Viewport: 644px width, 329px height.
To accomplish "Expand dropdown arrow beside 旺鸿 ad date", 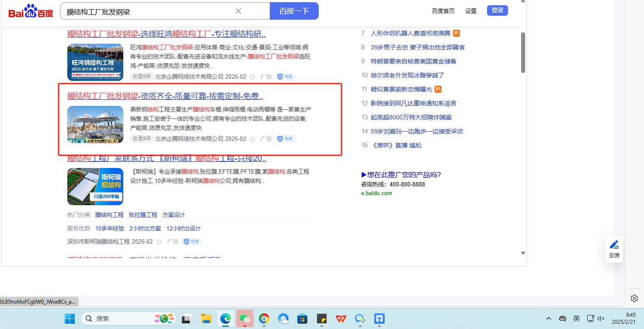I will point(252,77).
